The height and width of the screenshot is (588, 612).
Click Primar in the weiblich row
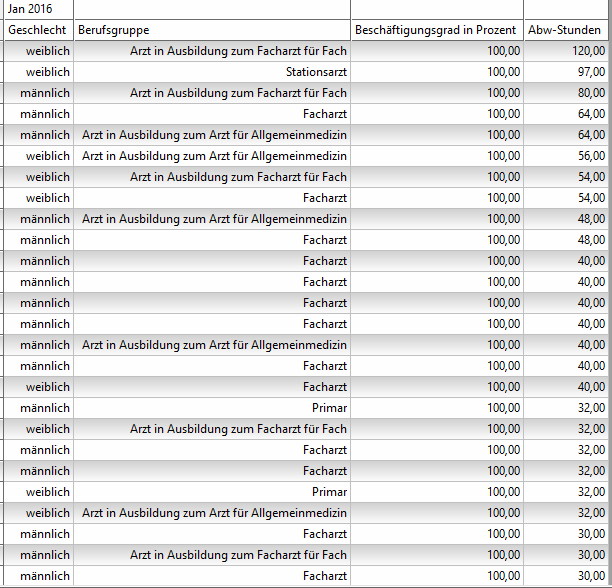tap(329, 492)
